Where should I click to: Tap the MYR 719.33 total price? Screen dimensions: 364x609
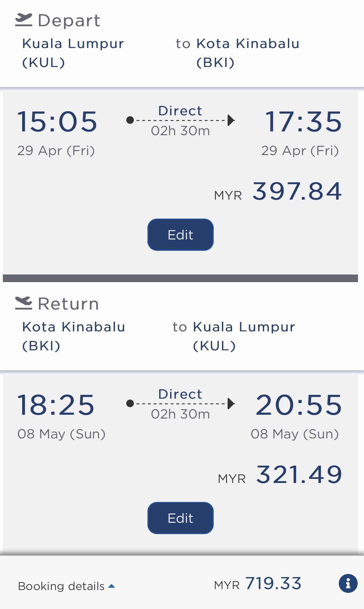(x=258, y=583)
